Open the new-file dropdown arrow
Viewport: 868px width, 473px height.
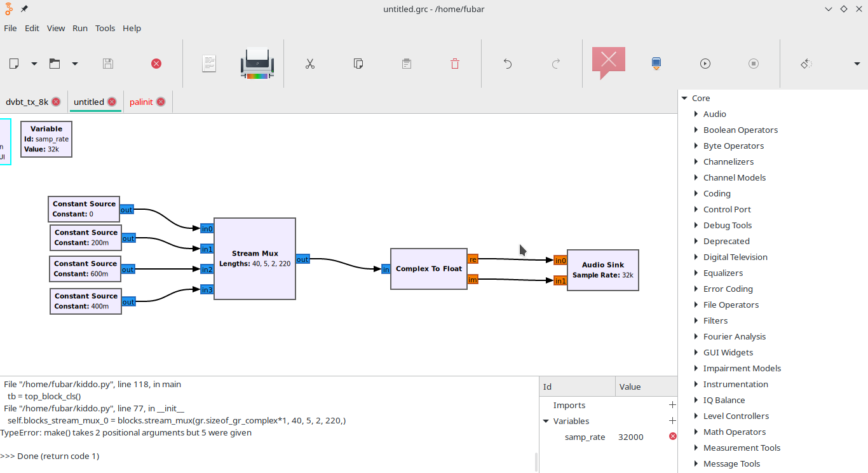(x=34, y=64)
